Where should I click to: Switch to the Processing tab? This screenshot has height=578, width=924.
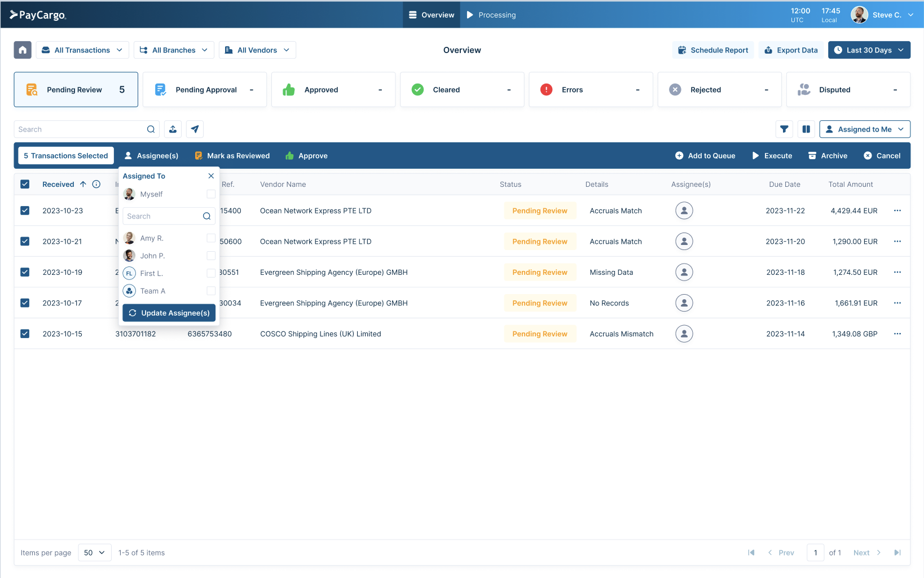pos(491,15)
